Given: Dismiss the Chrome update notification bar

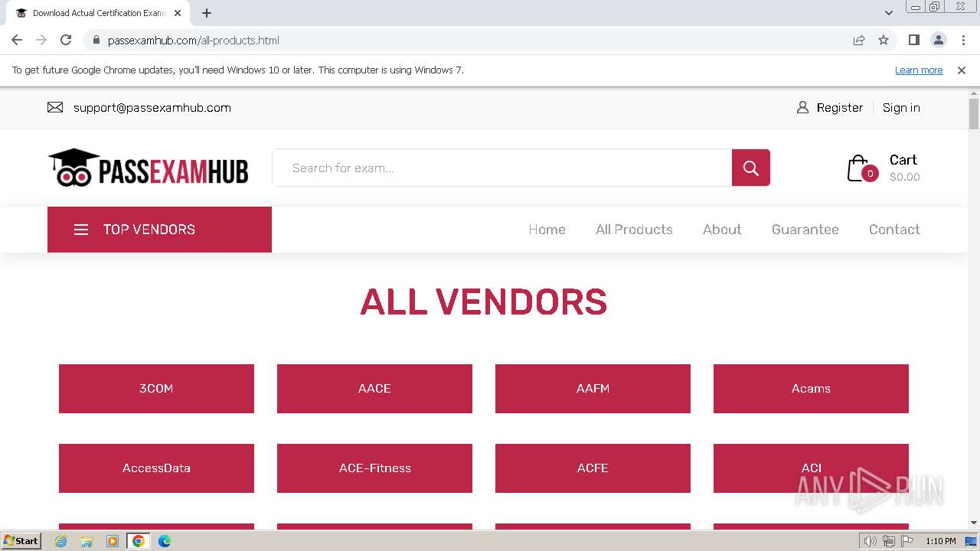Looking at the screenshot, I should pyautogui.click(x=962, y=70).
